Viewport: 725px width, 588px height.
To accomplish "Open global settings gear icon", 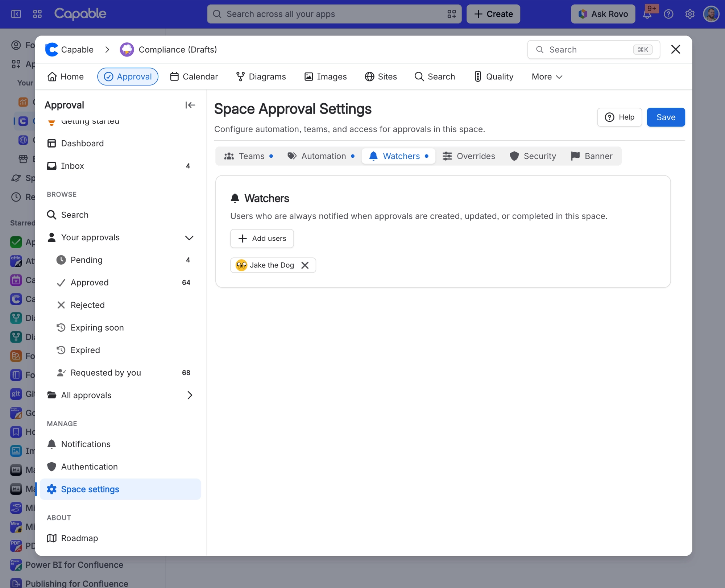I will (x=690, y=14).
